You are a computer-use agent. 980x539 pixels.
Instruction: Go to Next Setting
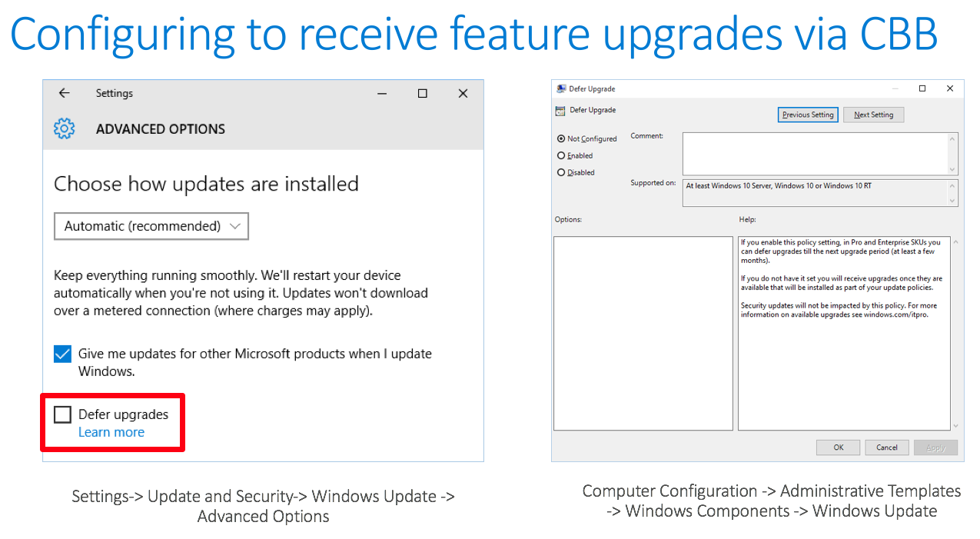[873, 115]
